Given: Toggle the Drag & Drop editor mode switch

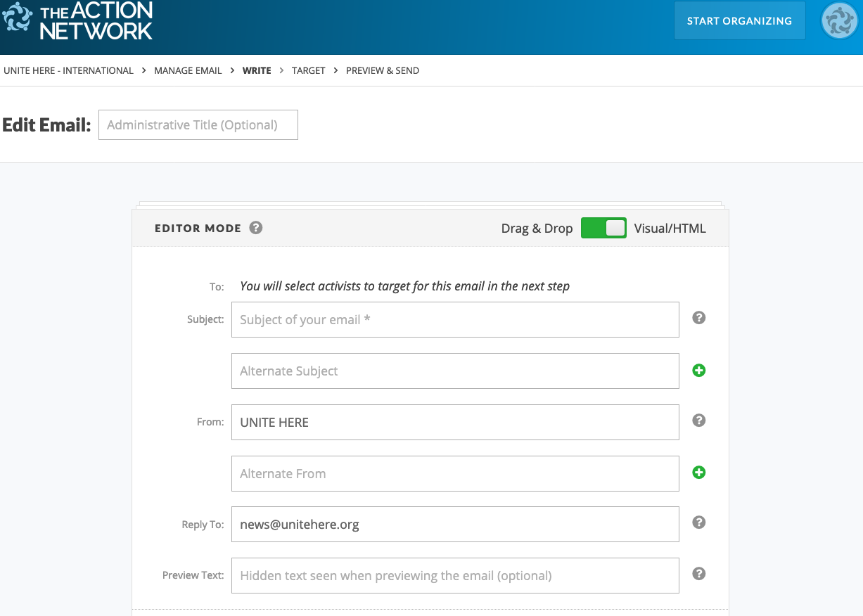Looking at the screenshot, I should click(603, 228).
